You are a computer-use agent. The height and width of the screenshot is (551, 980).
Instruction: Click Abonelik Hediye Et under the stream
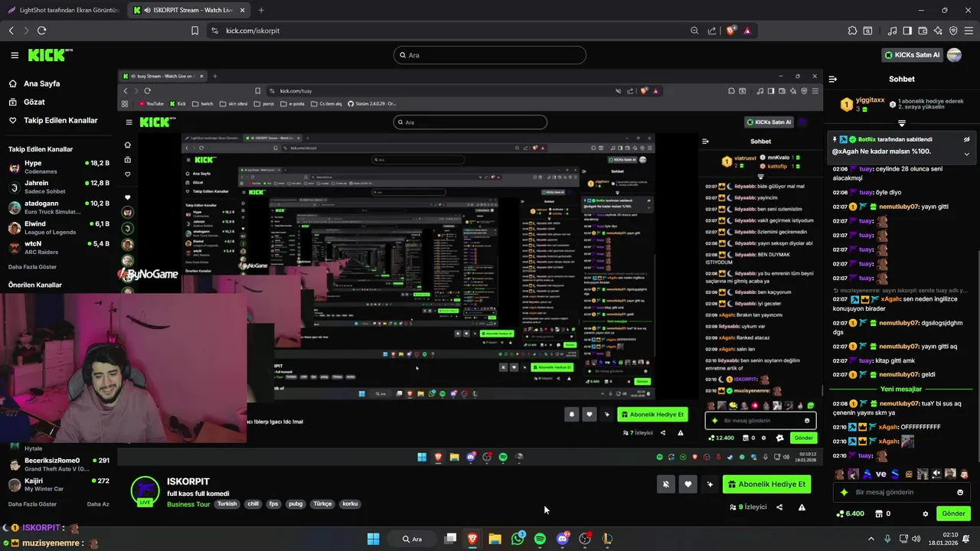click(x=766, y=484)
